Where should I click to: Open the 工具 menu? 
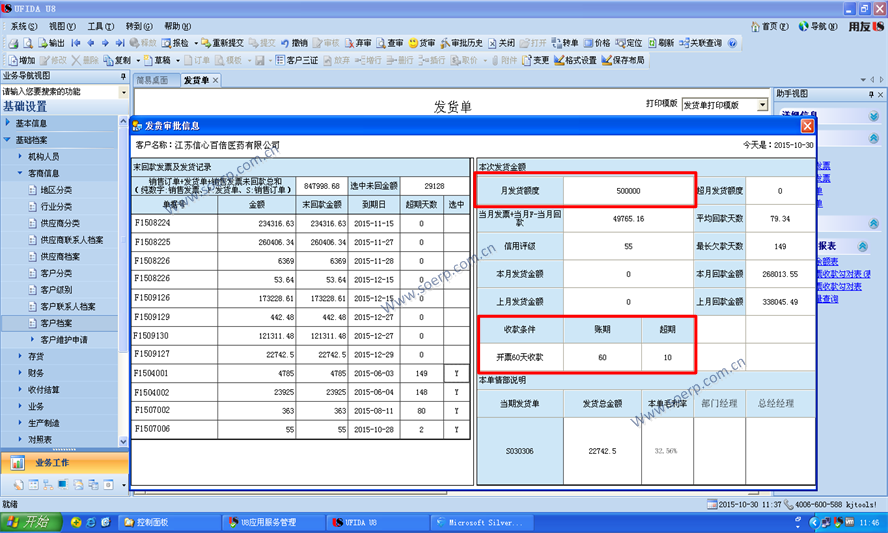pos(100,26)
